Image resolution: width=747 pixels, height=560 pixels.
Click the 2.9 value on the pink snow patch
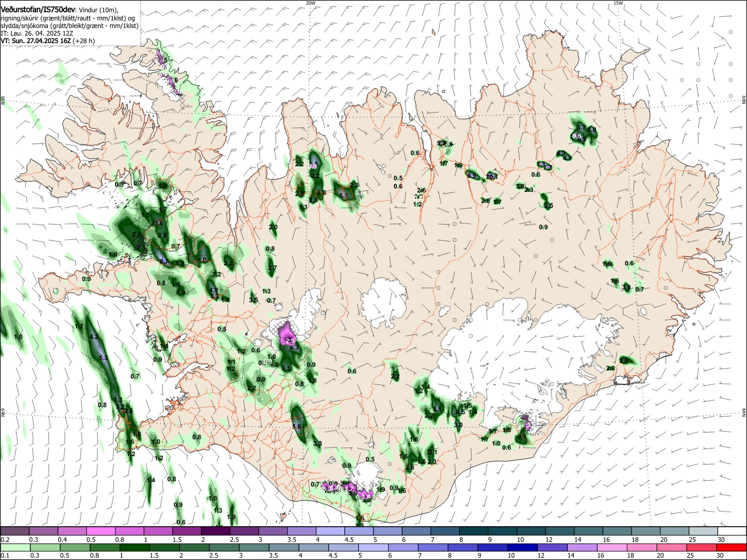tap(290, 339)
